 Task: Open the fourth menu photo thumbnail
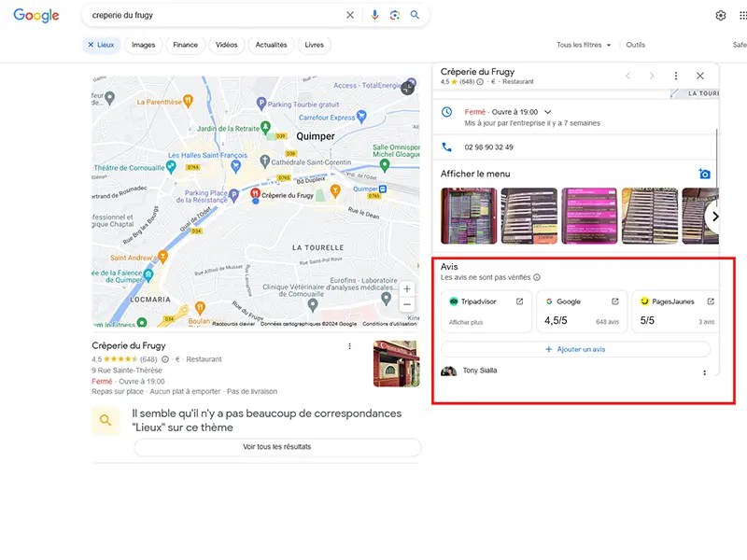click(650, 216)
